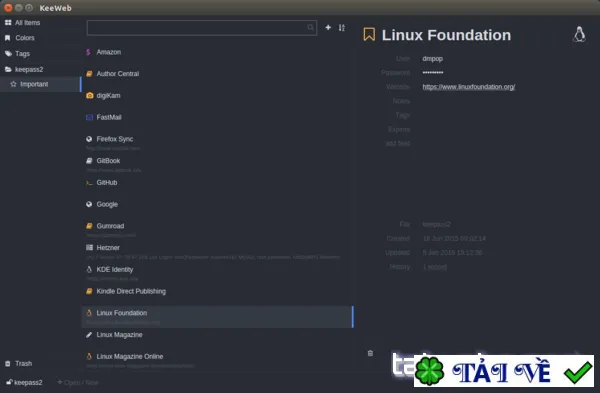The height and width of the screenshot is (393, 600).
Task: Click the digiKam camera icon
Action: (x=90, y=96)
